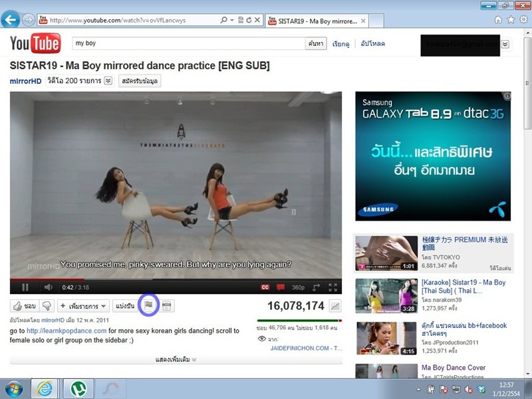Click the browser address bar URL
This screenshot has width=532, height=399.
coord(118,21)
